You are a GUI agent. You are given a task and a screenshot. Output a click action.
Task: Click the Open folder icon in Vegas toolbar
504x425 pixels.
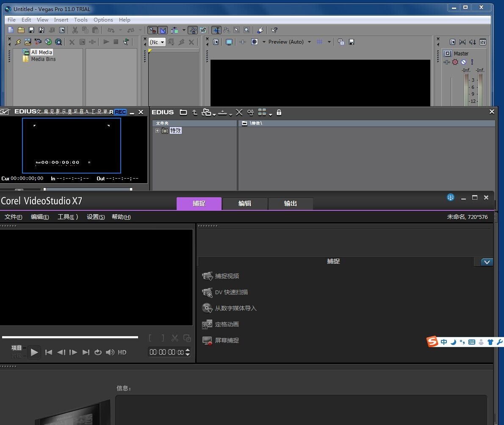click(21, 30)
